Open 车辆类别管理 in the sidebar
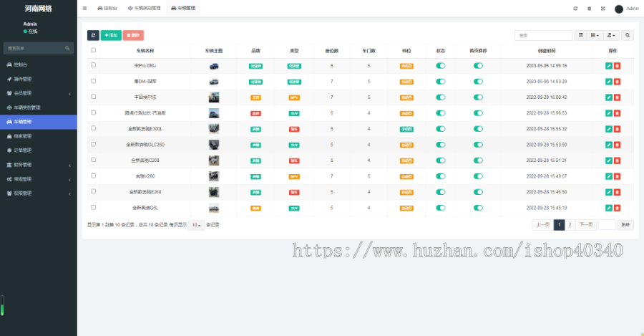644x336 pixels. point(39,107)
